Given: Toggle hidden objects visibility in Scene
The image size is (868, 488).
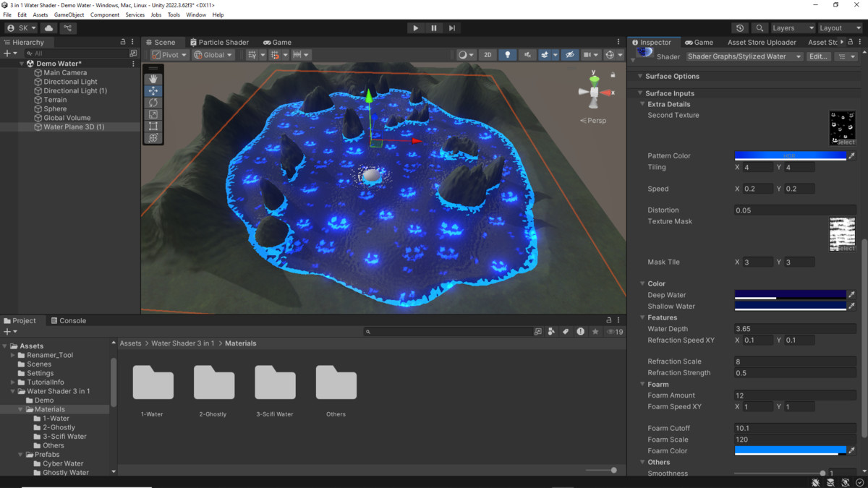Looking at the screenshot, I should click(x=570, y=55).
